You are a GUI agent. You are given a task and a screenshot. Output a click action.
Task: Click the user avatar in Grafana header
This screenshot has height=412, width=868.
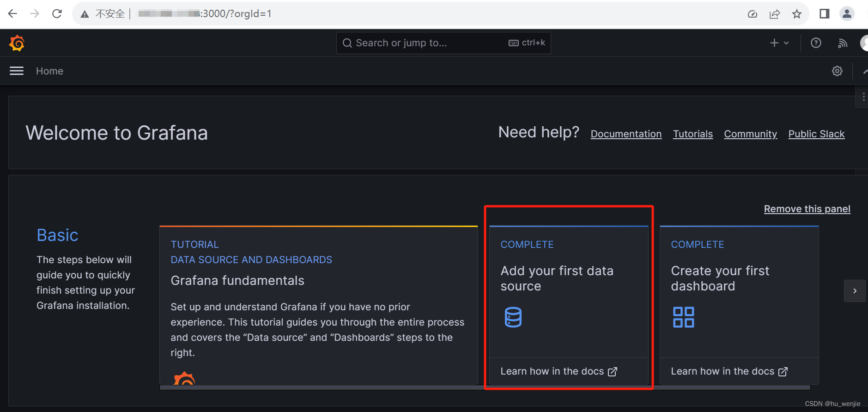864,43
